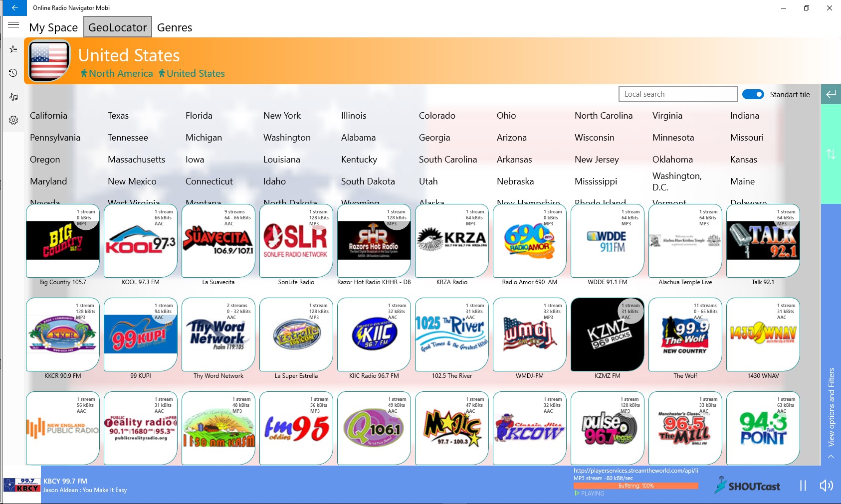Open New England Public Radio tile
Viewport: 841px width, 504px height.
(63, 428)
